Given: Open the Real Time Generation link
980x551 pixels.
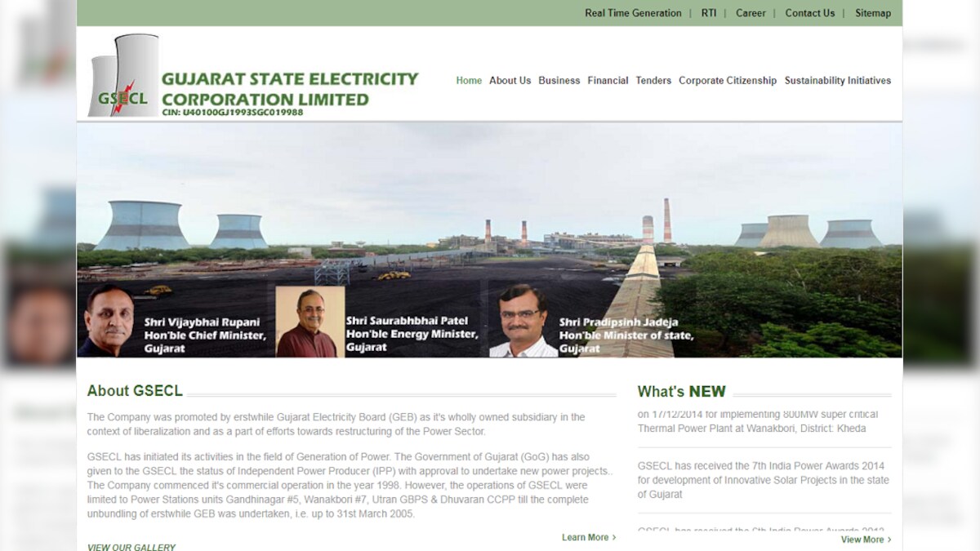Looking at the screenshot, I should pos(633,13).
